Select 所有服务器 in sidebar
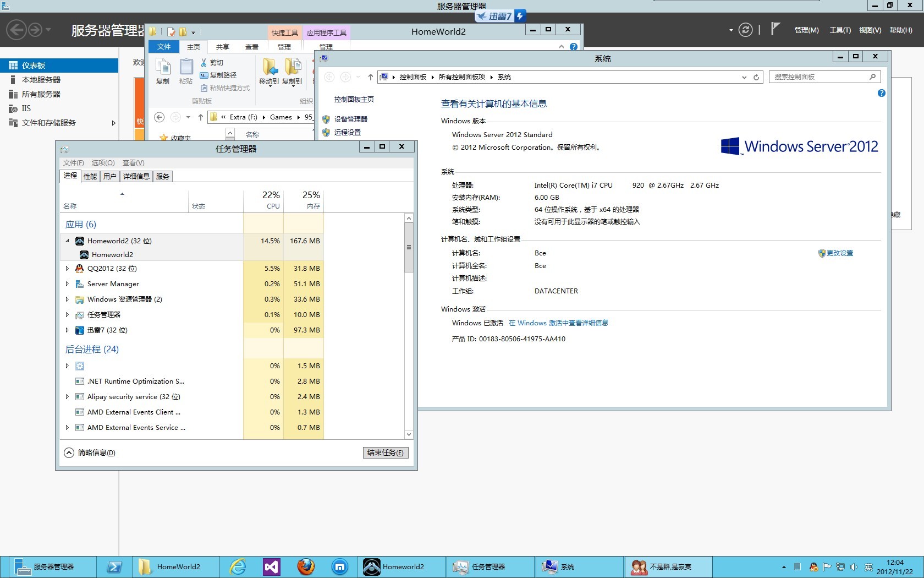 point(59,94)
